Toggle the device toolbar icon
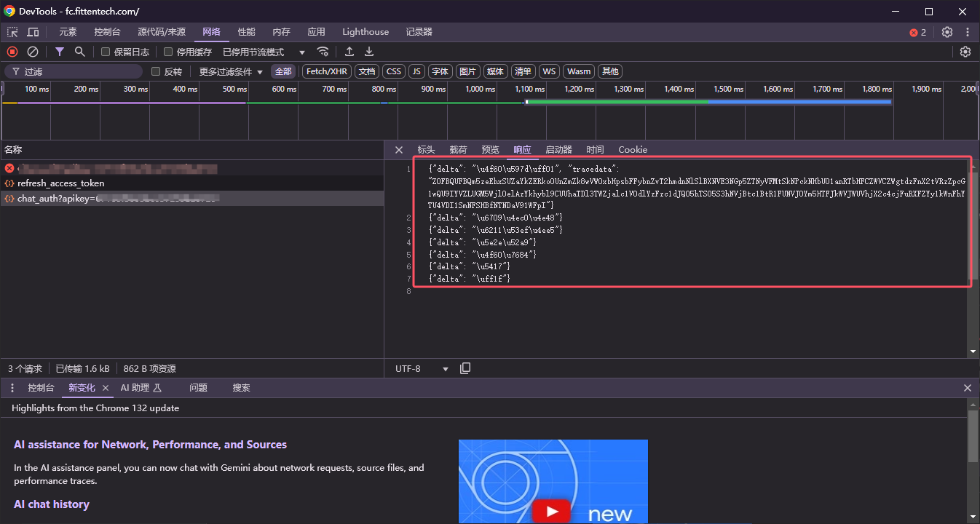Viewport: 980px width, 524px height. pos(33,32)
